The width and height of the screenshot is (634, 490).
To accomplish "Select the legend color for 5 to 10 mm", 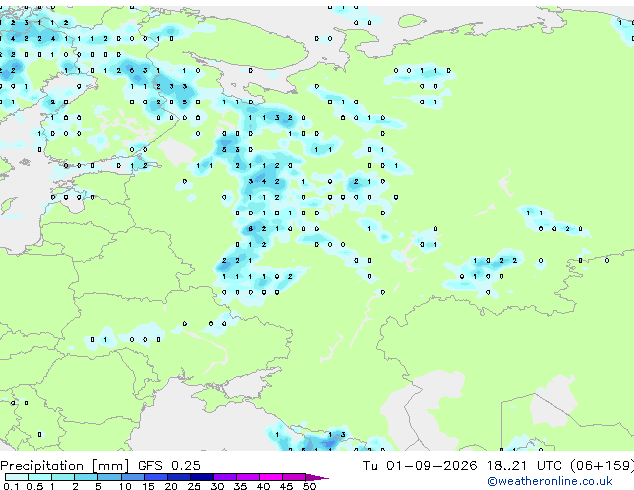I will click(109, 477).
